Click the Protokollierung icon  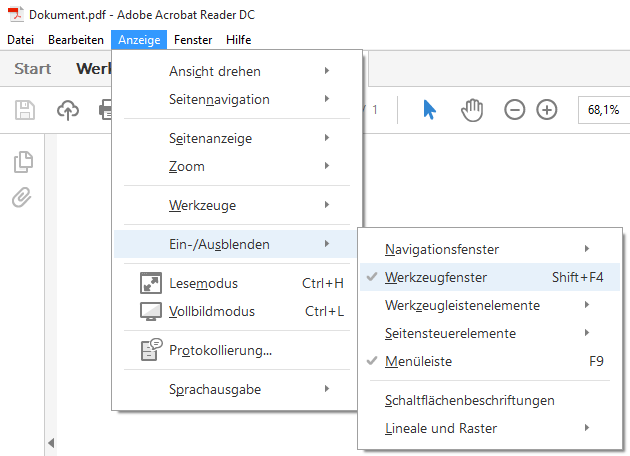151,350
